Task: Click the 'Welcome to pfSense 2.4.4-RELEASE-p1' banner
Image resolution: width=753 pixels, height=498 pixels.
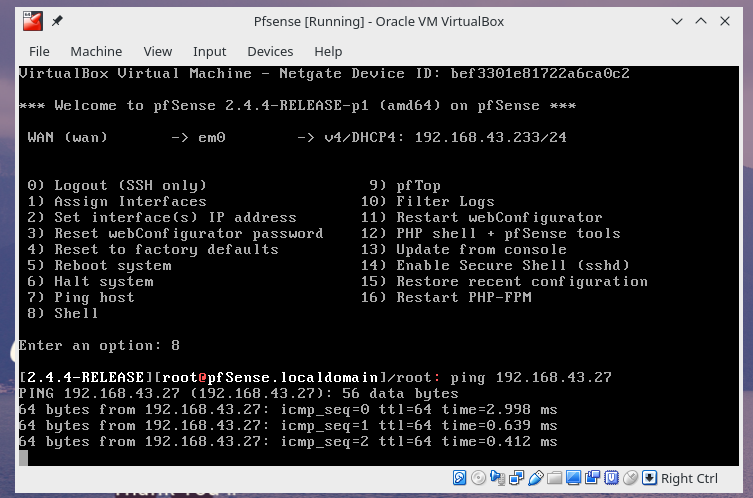Action: point(297,105)
